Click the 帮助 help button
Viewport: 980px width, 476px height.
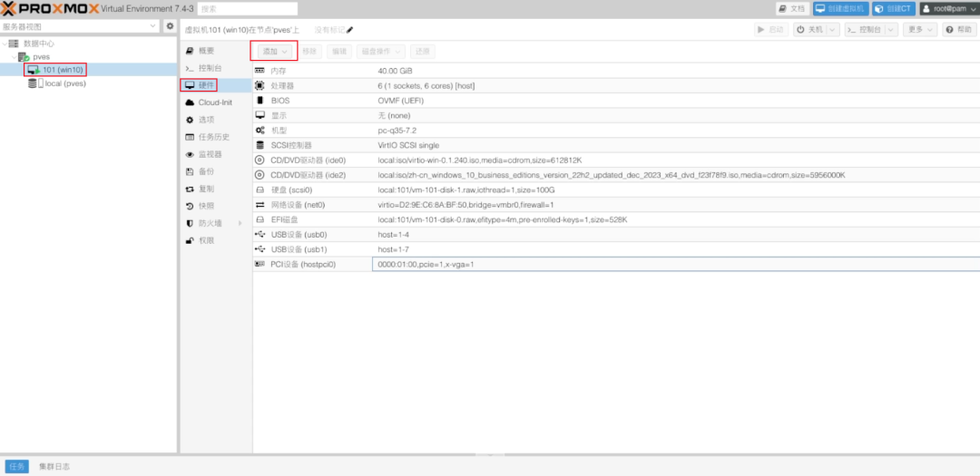[x=960, y=30]
